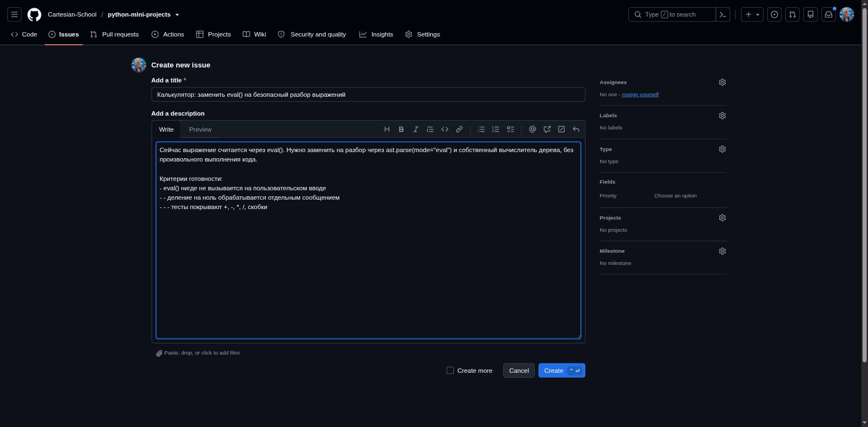Insert a quote block
This screenshot has height=427, width=868.
point(430,129)
